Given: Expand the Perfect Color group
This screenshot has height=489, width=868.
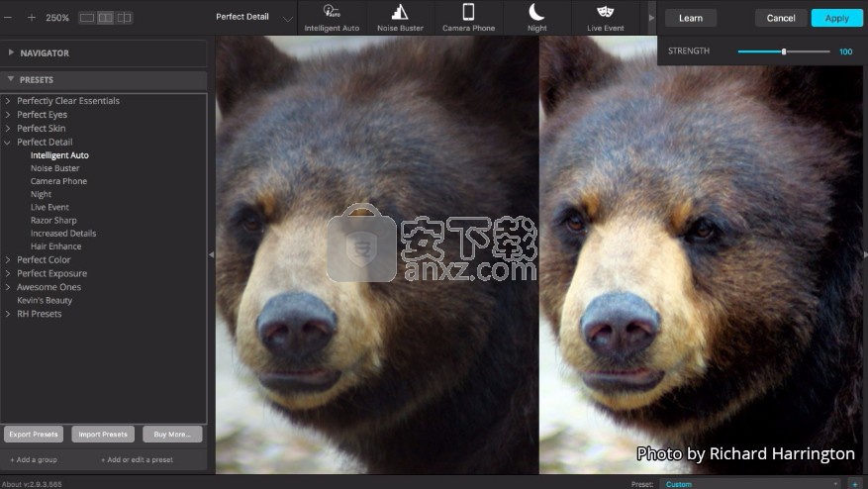Looking at the screenshot, I should (8, 259).
